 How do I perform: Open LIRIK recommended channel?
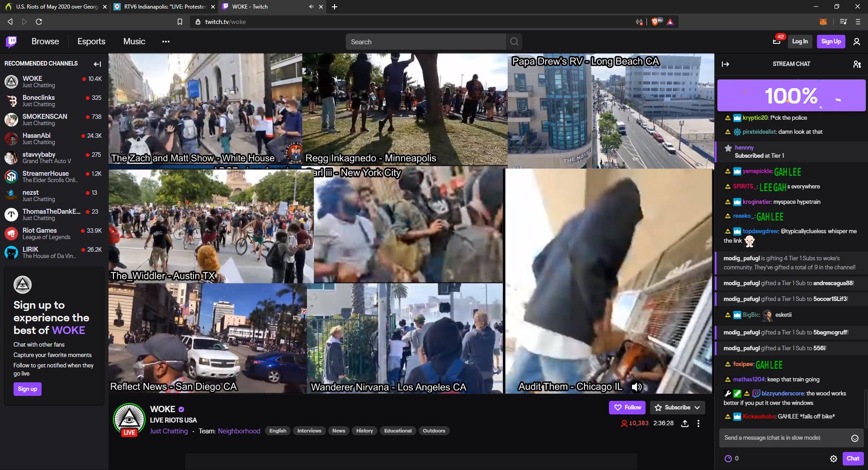(53, 253)
